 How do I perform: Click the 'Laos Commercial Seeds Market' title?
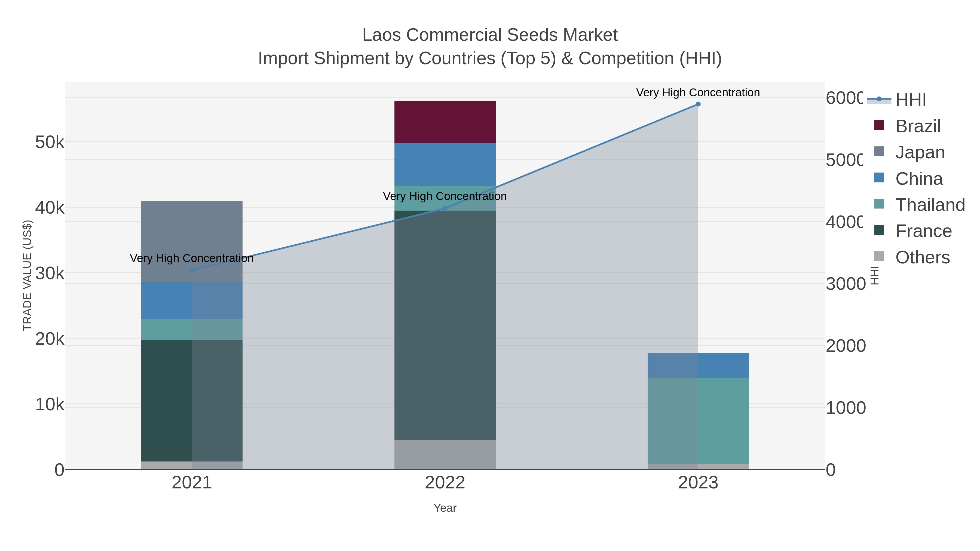coord(490,35)
